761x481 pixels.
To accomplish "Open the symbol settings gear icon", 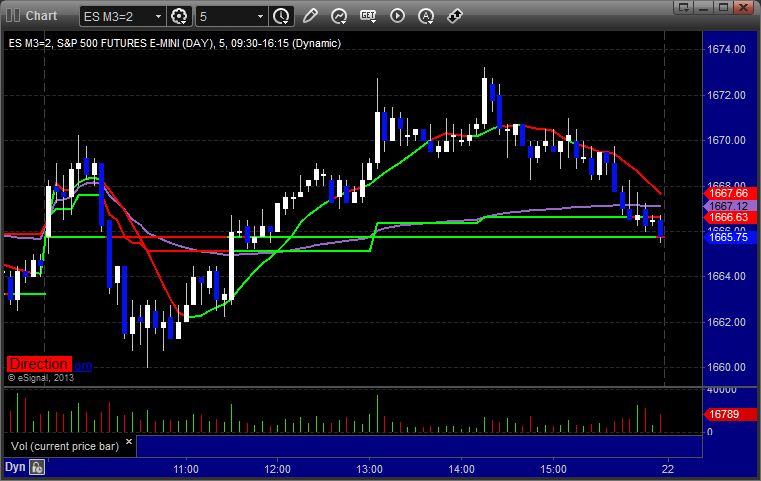I will click(180, 16).
